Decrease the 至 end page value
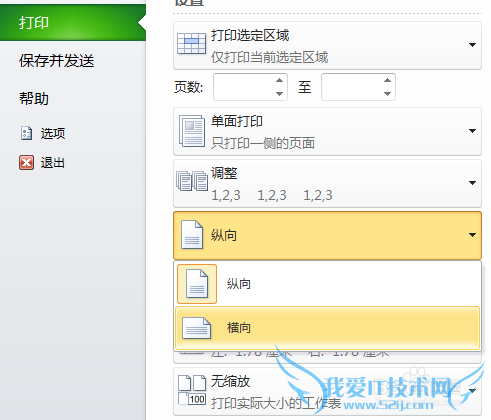Viewport: 491px width, 420px height. 387,94
